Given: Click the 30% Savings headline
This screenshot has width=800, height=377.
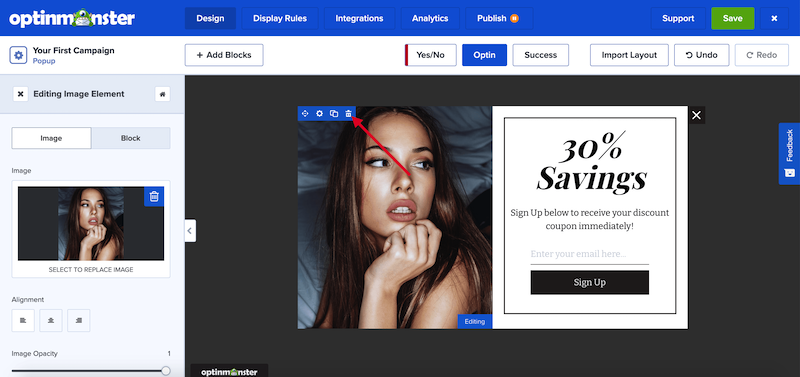Looking at the screenshot, I should (591, 163).
